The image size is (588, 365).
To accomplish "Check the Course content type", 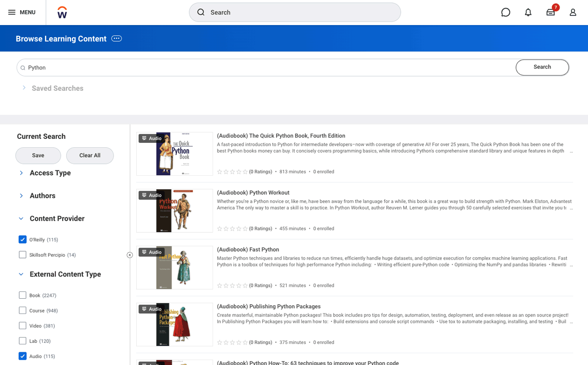I will (x=23, y=311).
